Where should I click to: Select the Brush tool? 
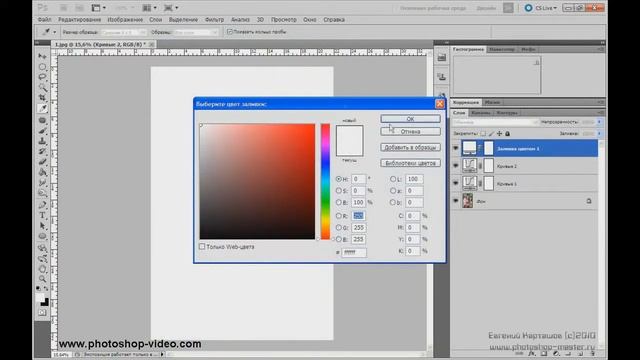pos(42,131)
